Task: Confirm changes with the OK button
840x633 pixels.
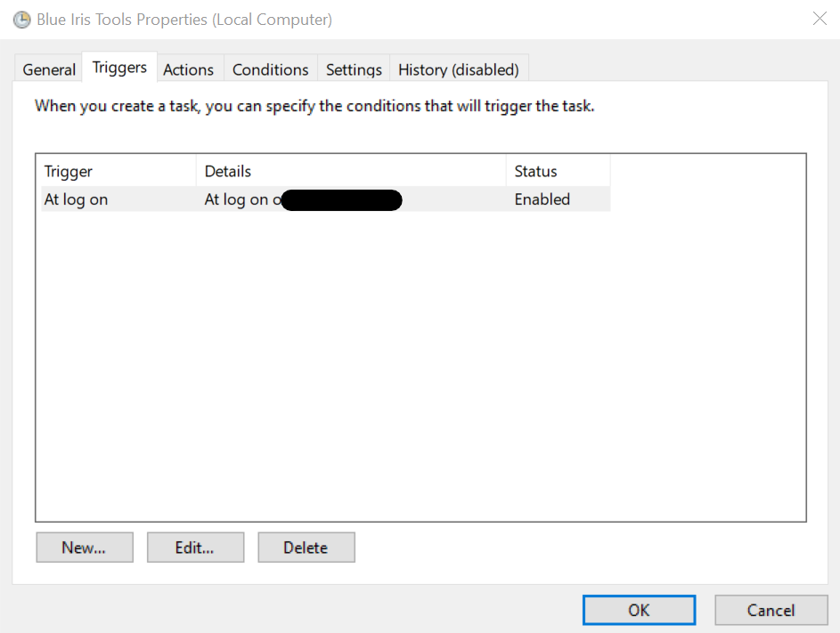Action: (x=639, y=610)
